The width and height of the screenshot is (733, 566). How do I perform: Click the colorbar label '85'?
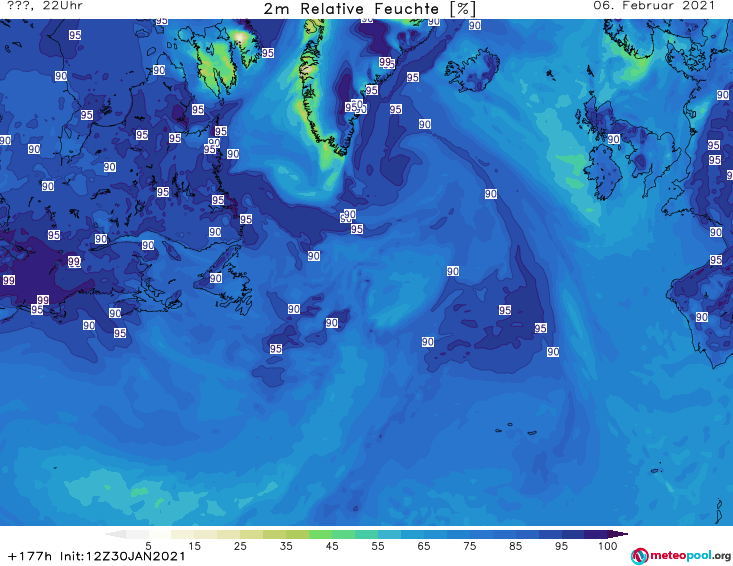[x=516, y=546]
